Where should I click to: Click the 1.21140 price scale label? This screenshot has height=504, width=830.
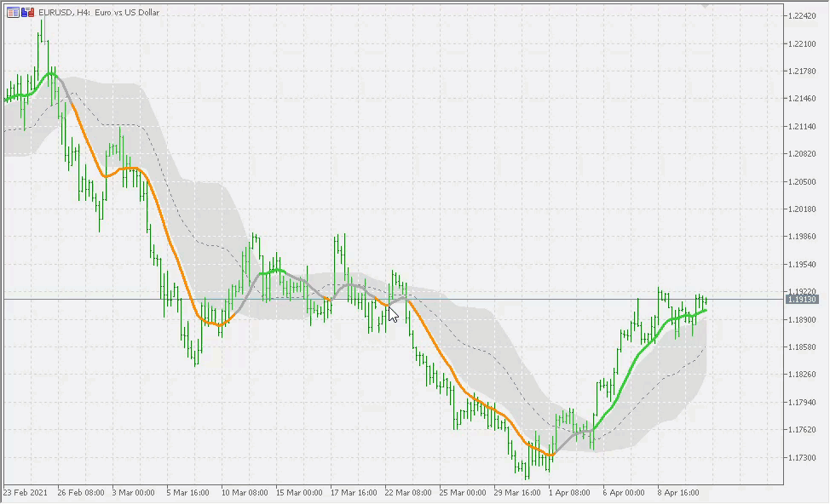click(801, 126)
